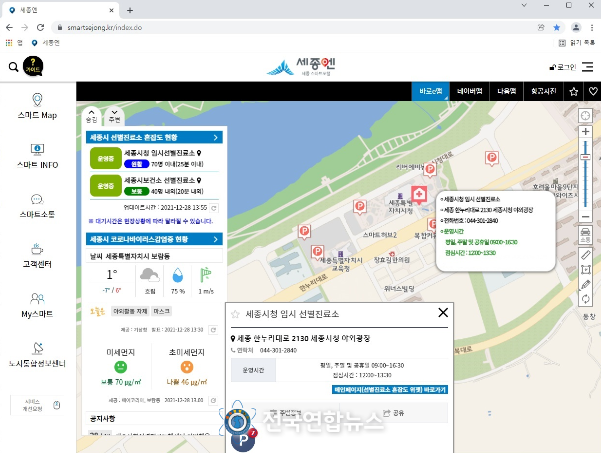Click the red medical cross map marker
Screen dimensions: 601x453
(x=419, y=194)
